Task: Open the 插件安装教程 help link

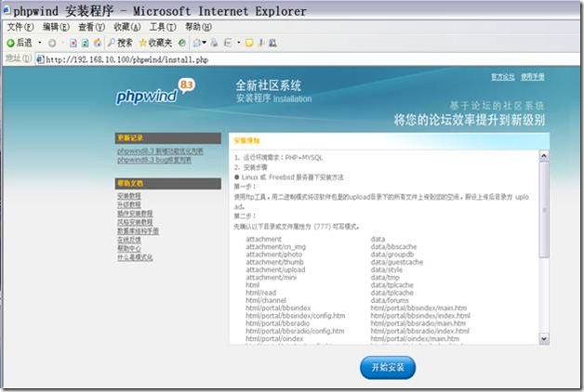Action: click(x=135, y=214)
